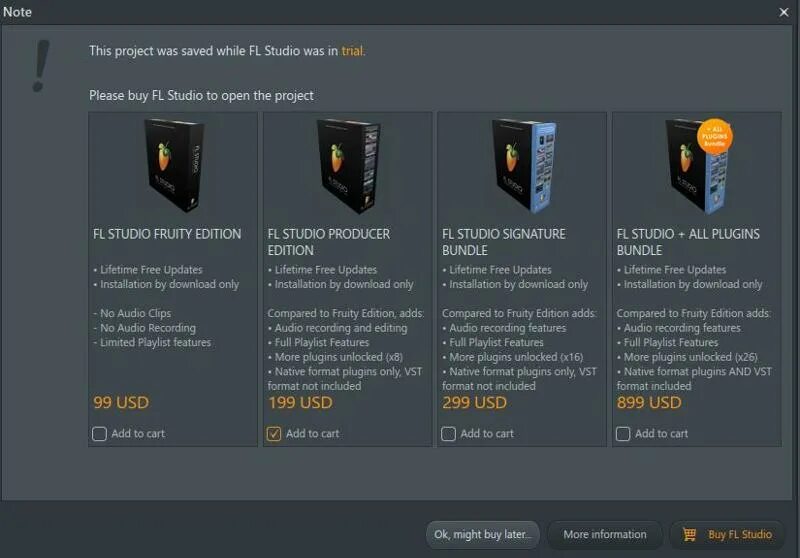Click the Buy FL Studio button
Image resolution: width=800 pixels, height=558 pixels.
(728, 535)
